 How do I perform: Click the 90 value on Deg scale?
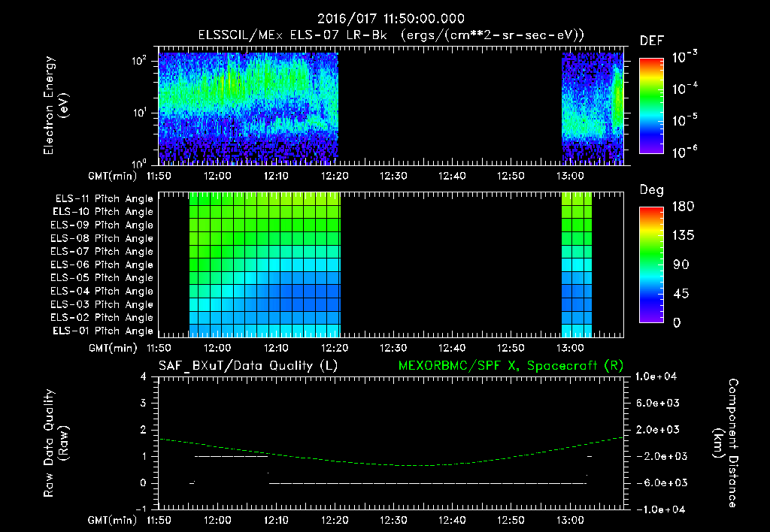coord(681,265)
